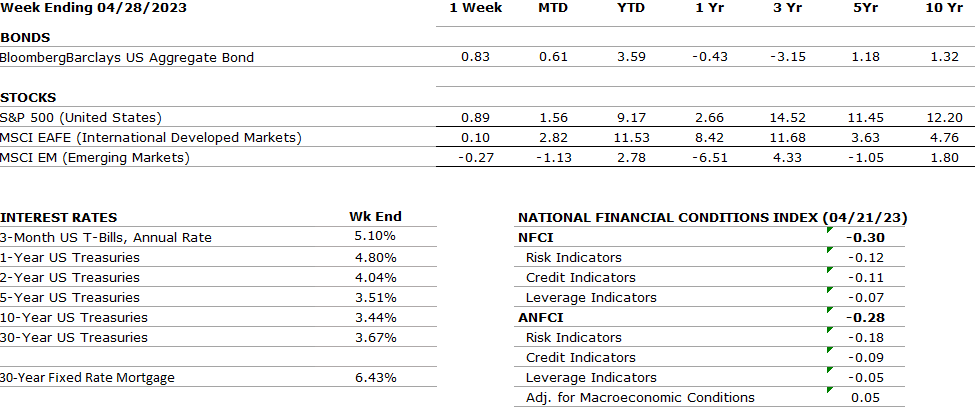The height and width of the screenshot is (415, 975).
Task: Click the Adj. for Macroeconomic Conditions label
Action: click(x=640, y=397)
